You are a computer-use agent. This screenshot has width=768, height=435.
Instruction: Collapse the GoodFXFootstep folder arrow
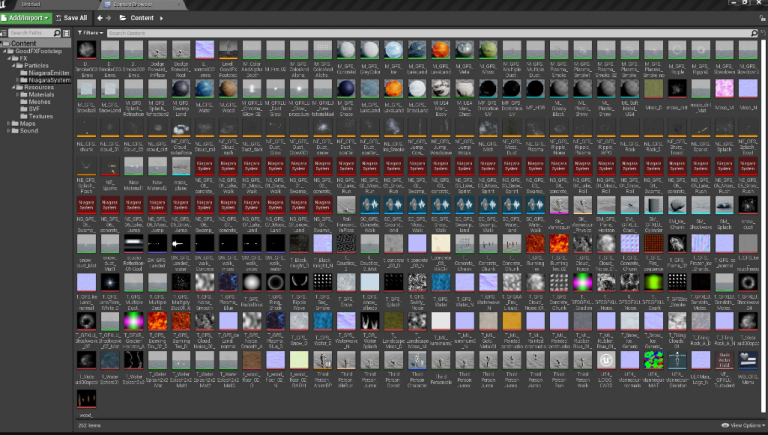pyautogui.click(x=5, y=51)
